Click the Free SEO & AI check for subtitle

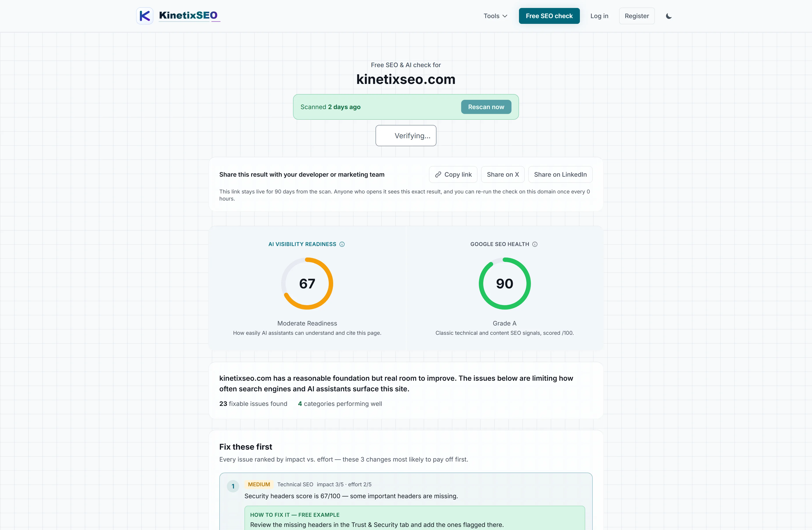point(406,65)
